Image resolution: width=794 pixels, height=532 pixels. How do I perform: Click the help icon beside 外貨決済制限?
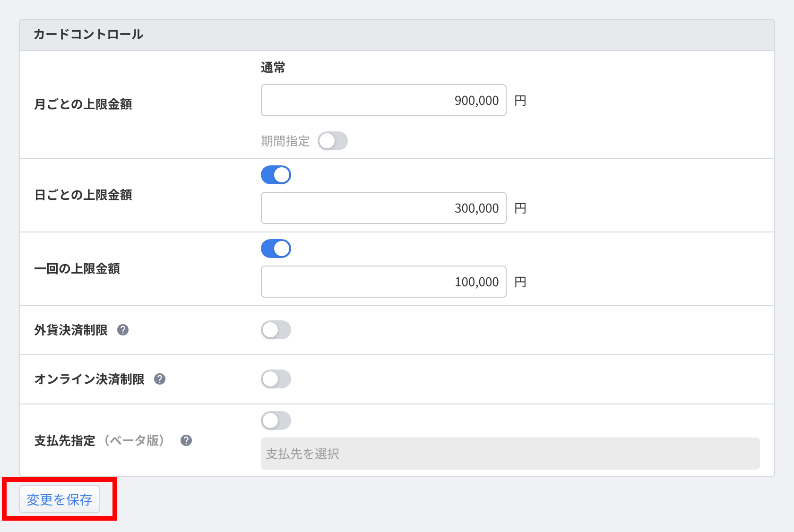123,330
